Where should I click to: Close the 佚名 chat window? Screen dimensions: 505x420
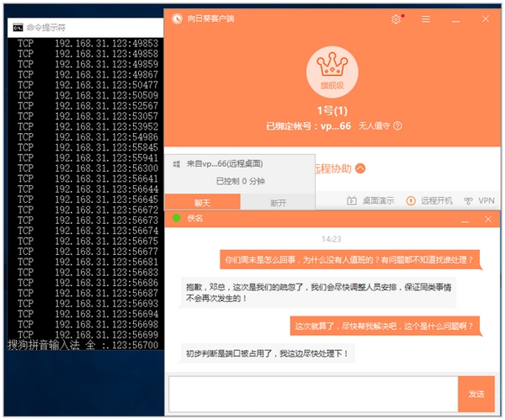[488, 220]
